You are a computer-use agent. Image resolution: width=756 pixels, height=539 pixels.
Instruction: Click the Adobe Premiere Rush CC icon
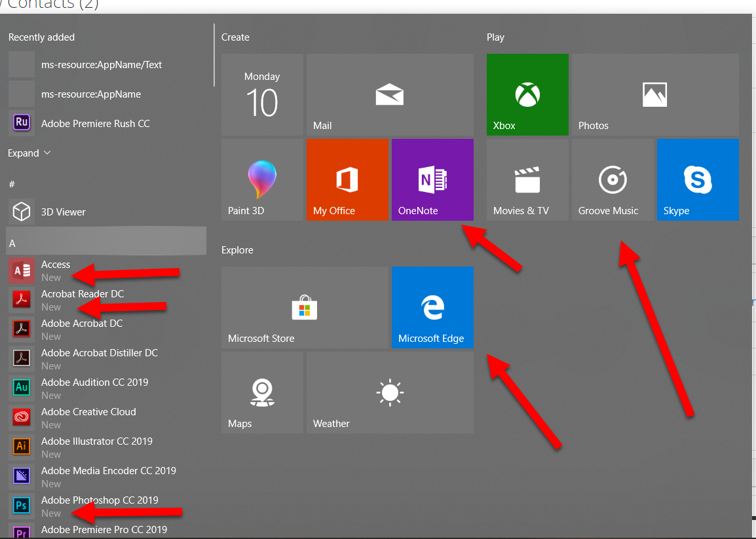tap(21, 123)
